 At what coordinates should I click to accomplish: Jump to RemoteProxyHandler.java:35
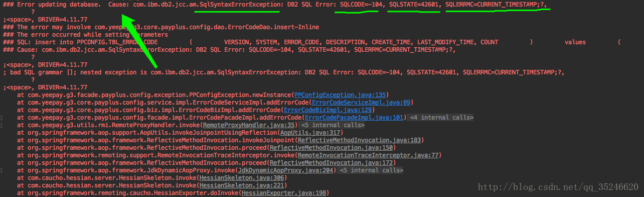click(x=249, y=125)
